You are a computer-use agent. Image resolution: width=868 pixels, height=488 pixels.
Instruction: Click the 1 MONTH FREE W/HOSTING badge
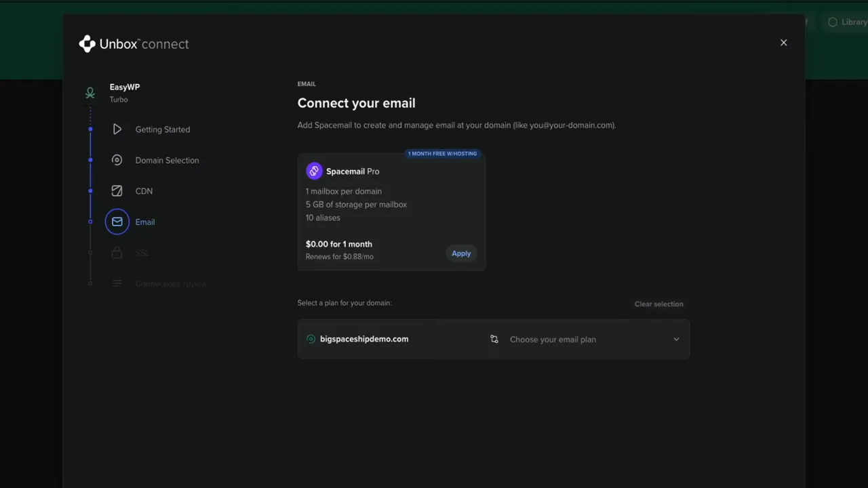tap(442, 154)
